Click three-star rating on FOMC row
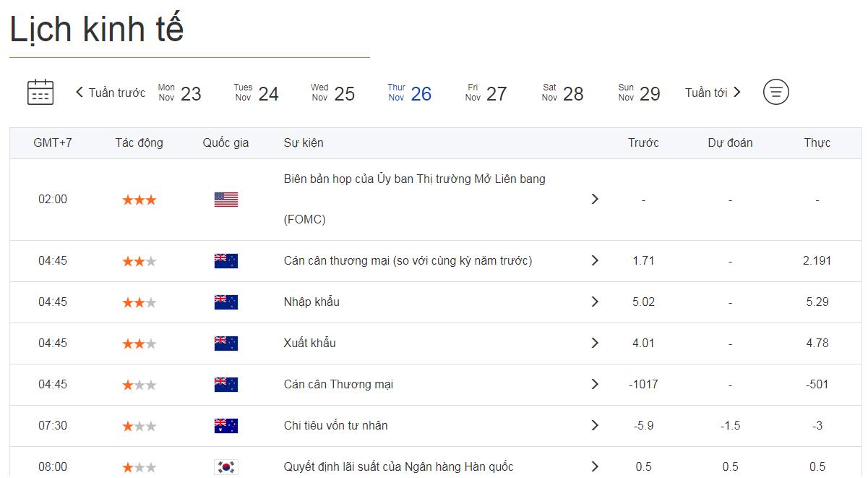 (139, 200)
